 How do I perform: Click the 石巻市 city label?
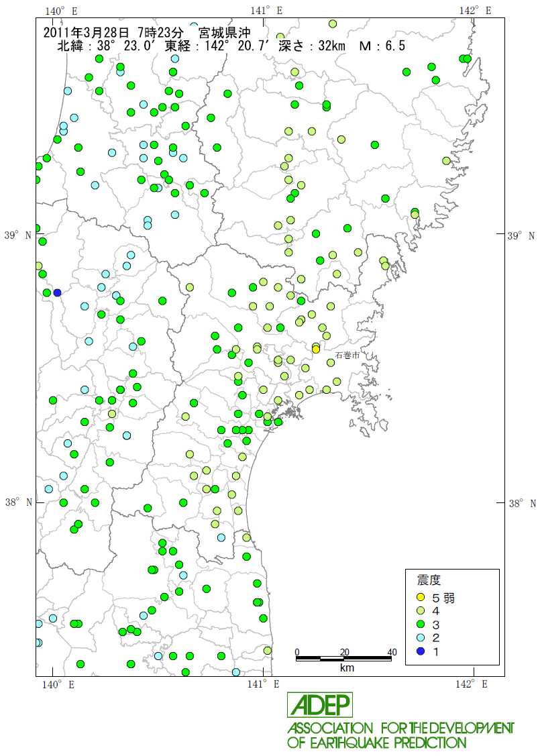[x=347, y=356]
